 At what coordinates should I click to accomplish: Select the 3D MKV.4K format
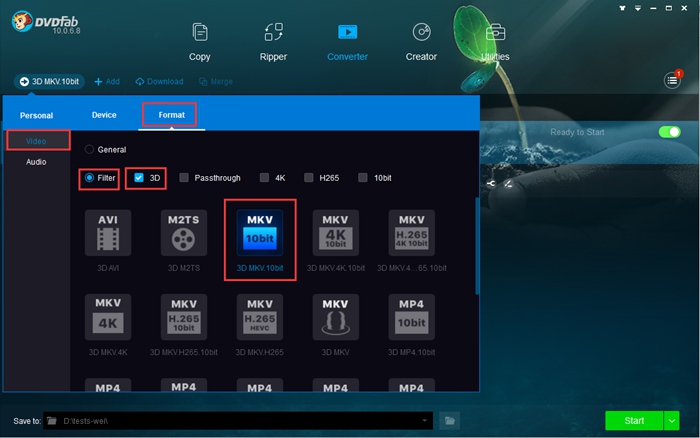pyautogui.click(x=108, y=325)
